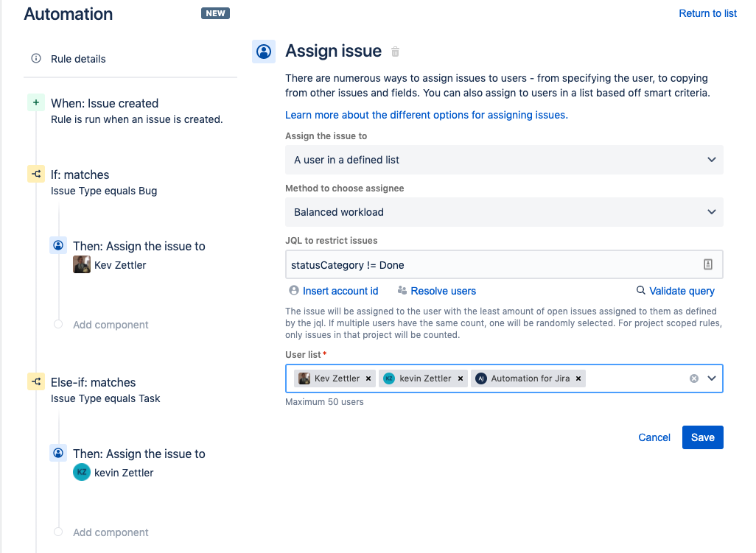Clear all users with the circular x icon
Image resolution: width=756 pixels, height=553 pixels.
click(x=693, y=378)
